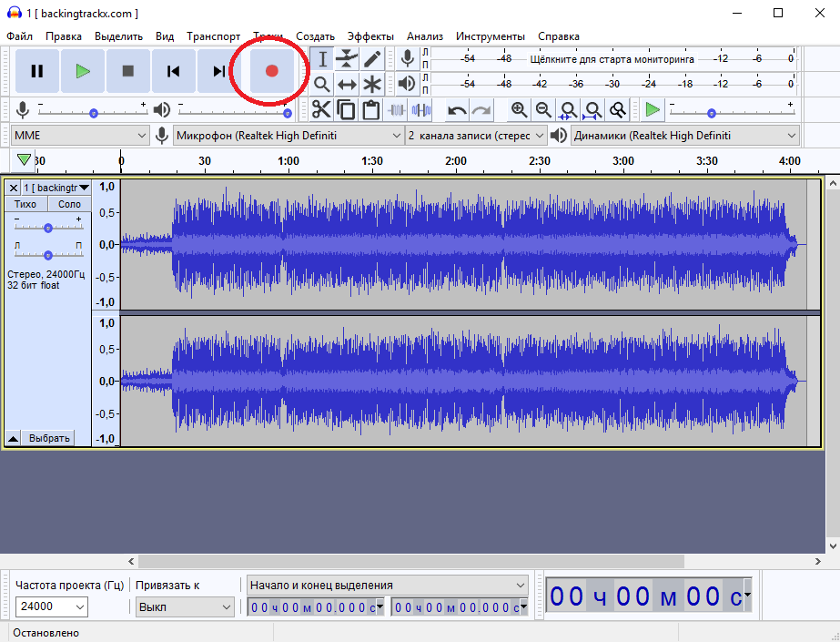Click Trim audio outside selection icon
Image resolution: width=840 pixels, height=642 pixels.
(396, 110)
